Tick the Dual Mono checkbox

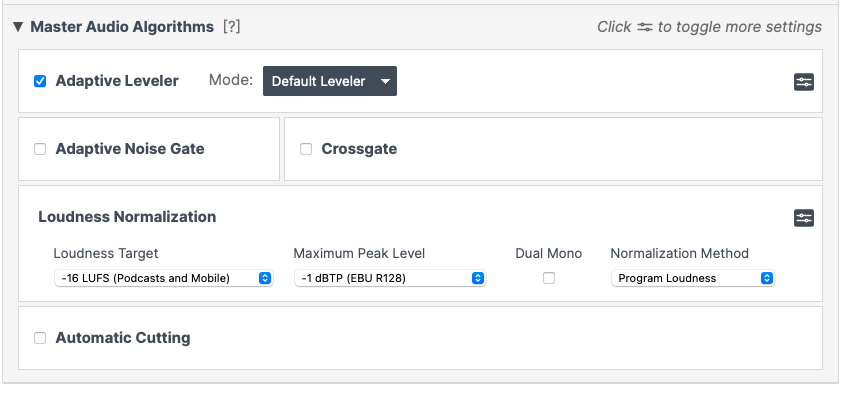[549, 278]
